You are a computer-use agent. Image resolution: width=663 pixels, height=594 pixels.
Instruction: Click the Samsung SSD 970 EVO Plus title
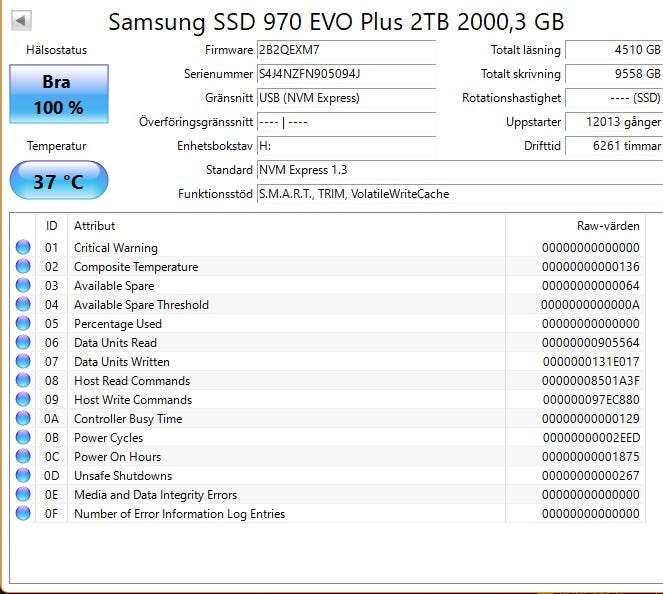click(336, 22)
